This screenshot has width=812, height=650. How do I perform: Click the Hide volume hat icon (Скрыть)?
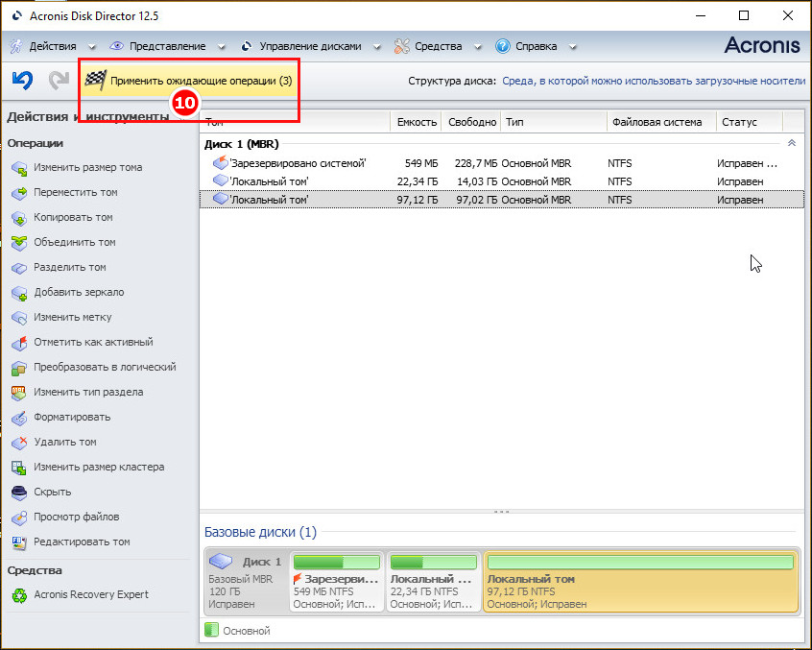pyautogui.click(x=19, y=492)
